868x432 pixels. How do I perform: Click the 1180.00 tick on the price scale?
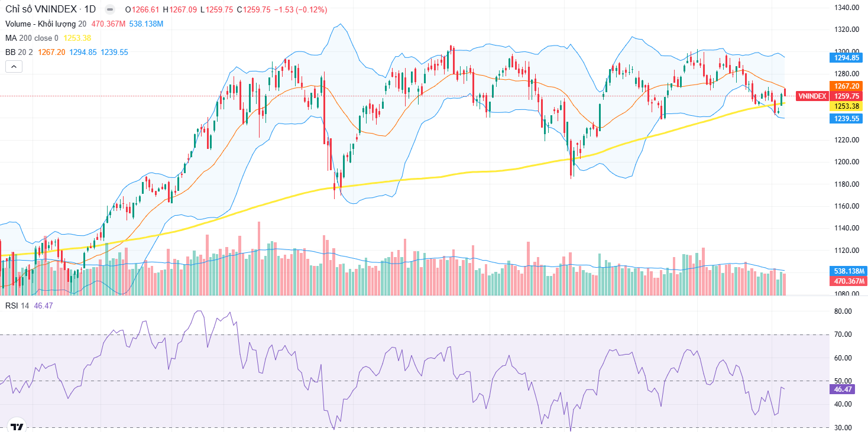pyautogui.click(x=846, y=184)
